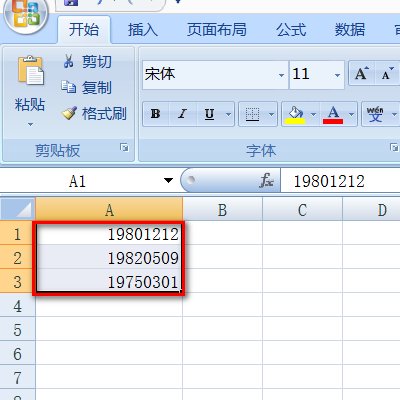Viewport: 400px width, 400px height.
Task: Open the paste options arrow below 粘贴
Action: 30,124
